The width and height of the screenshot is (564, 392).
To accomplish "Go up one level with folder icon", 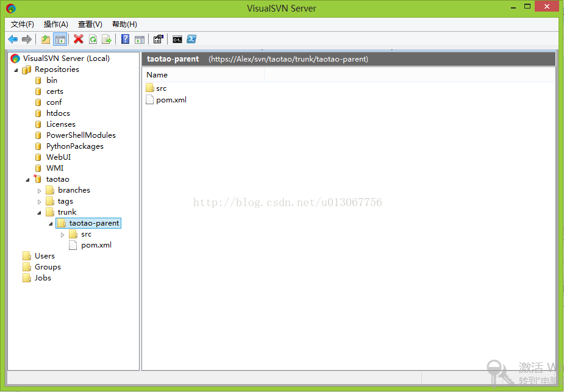I will click(x=46, y=39).
